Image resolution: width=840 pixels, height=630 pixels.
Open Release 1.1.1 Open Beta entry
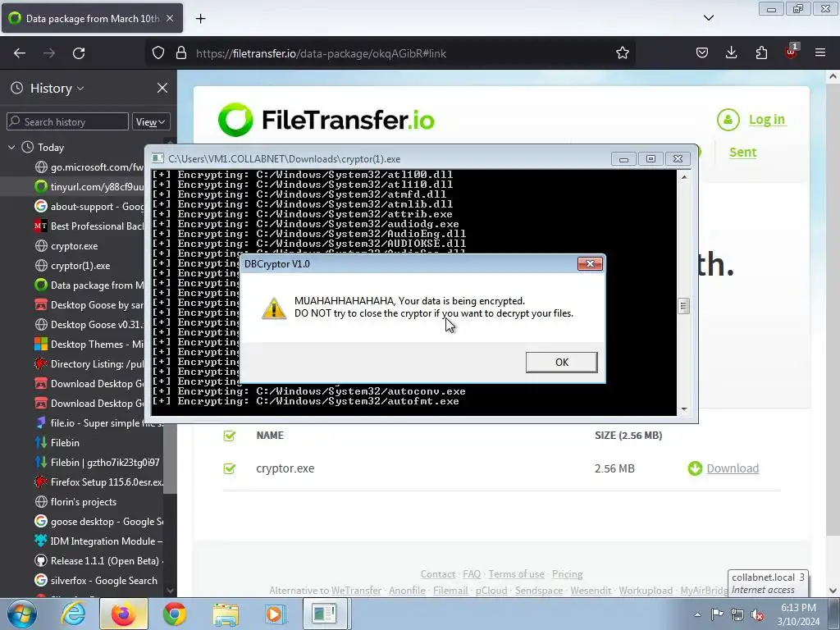point(99,561)
